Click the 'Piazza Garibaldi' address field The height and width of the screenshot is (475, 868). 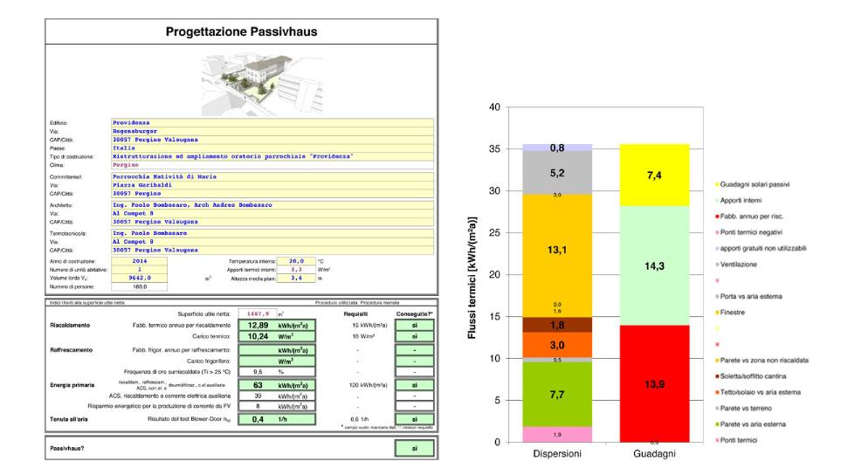pos(272,185)
